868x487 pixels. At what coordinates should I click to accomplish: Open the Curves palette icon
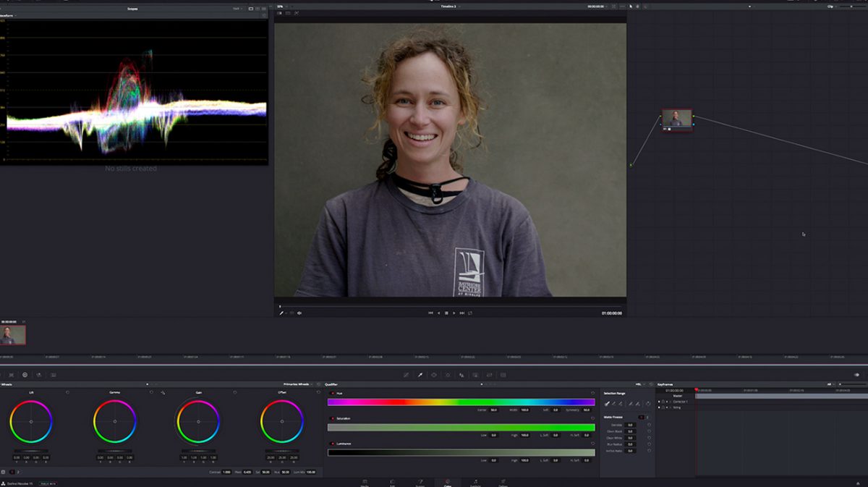pyautogui.click(x=406, y=375)
